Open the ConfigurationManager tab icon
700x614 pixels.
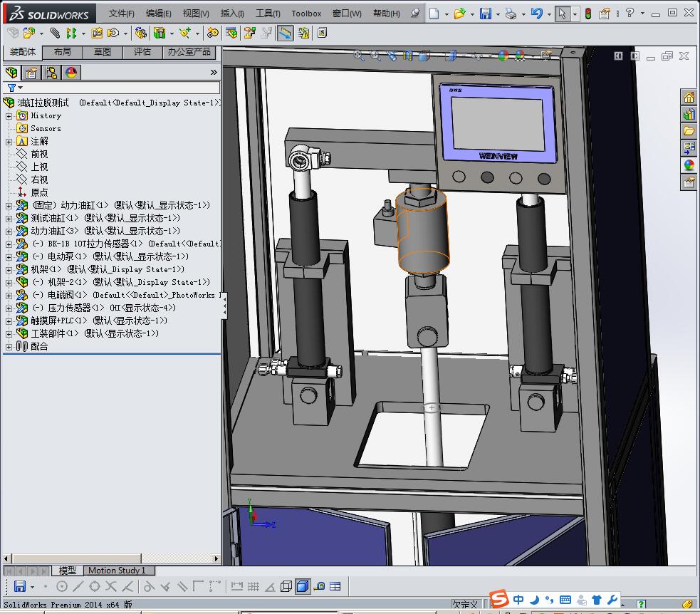[51, 73]
